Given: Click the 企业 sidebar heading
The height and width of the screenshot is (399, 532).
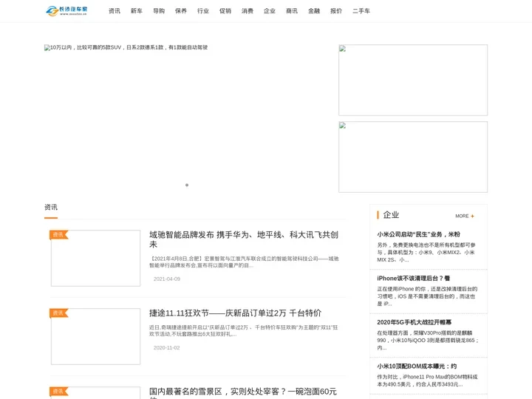Looking at the screenshot, I should 391,215.
